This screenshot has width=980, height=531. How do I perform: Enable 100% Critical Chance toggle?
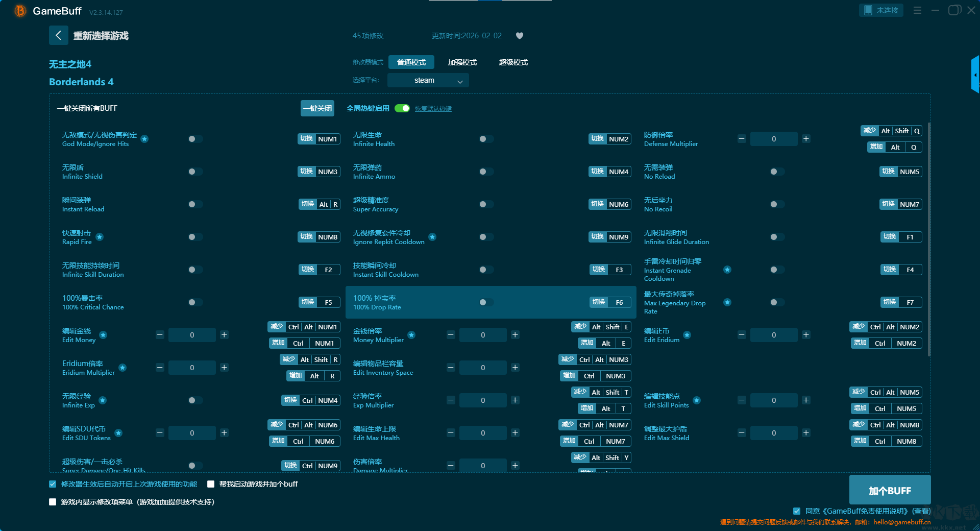194,302
